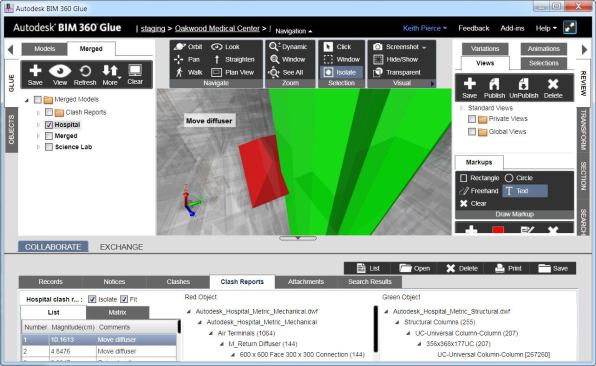Image resolution: width=596 pixels, height=366 pixels.
Task: Switch to the Models tab
Action: (x=44, y=49)
